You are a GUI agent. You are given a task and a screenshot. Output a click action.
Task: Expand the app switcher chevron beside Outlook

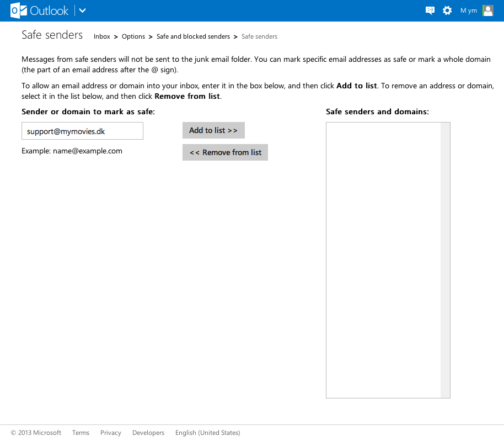[x=83, y=10]
